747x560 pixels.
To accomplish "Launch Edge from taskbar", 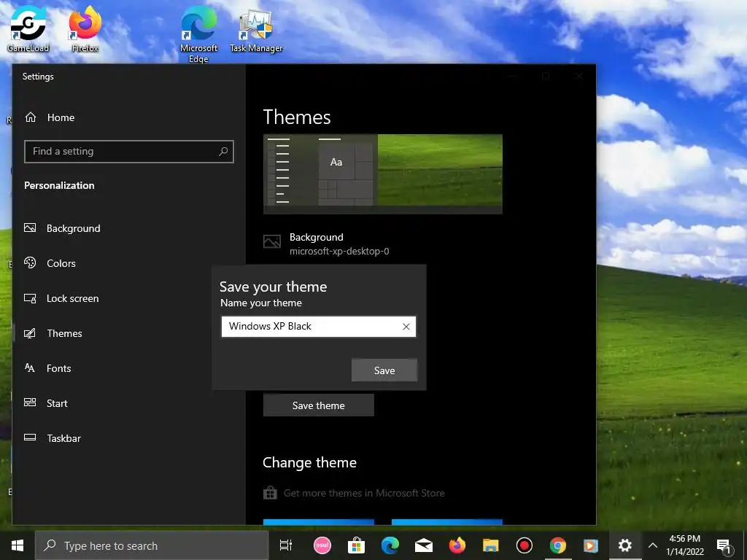I will 390,545.
